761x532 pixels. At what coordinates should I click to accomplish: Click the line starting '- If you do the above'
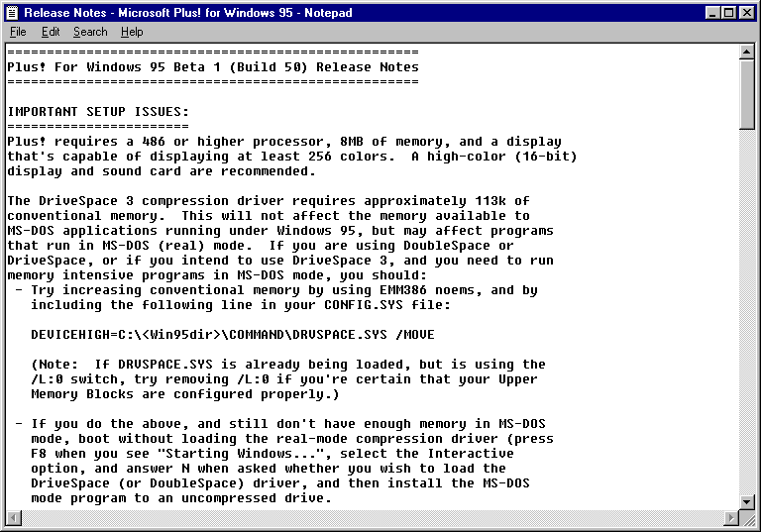[x=280, y=424]
